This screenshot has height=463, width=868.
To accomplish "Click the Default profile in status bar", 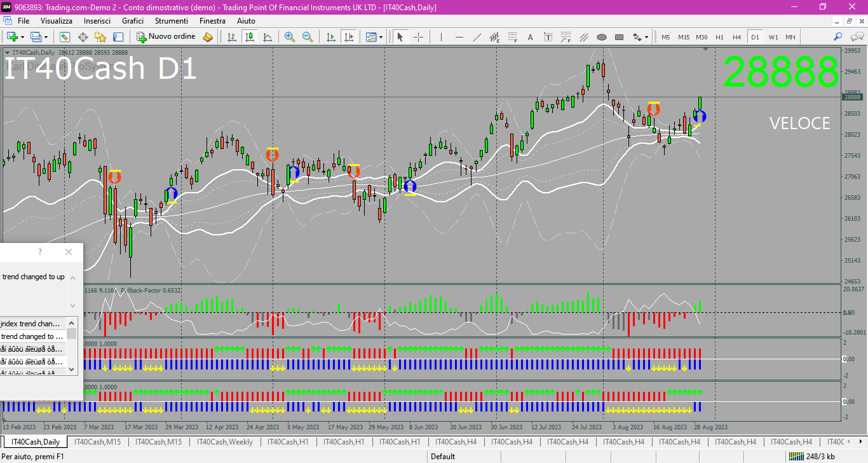I will pos(443,456).
